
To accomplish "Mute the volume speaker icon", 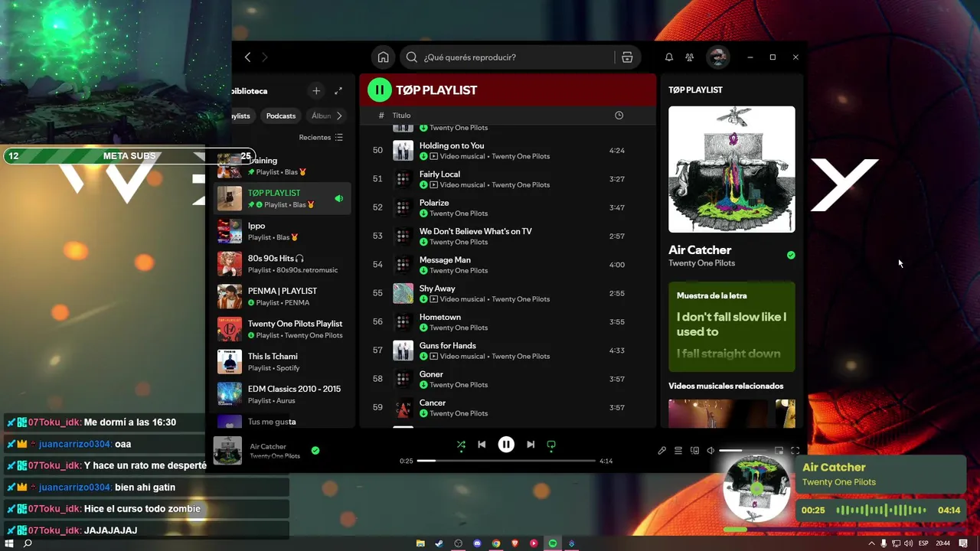I will coord(710,451).
